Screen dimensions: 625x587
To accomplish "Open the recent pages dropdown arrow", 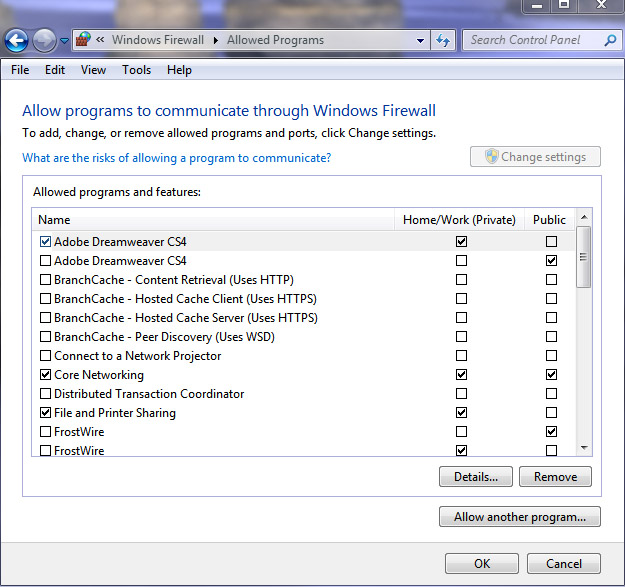I will pyautogui.click(x=64, y=40).
